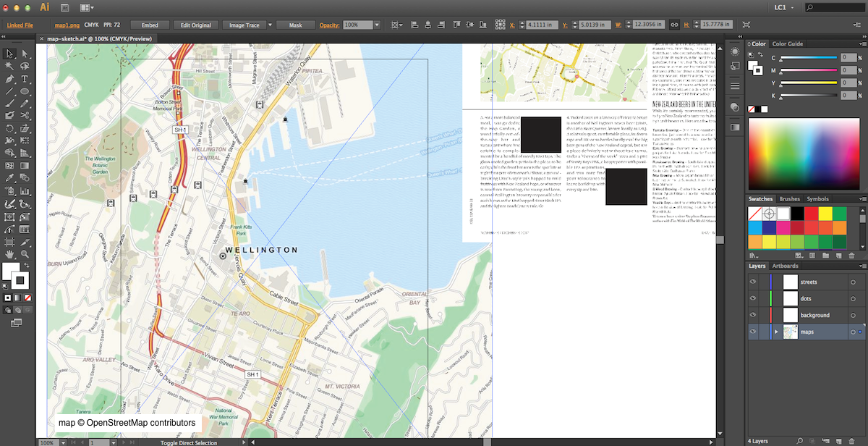The width and height of the screenshot is (868, 446).
Task: Switch to the Brushes tab
Action: tap(789, 199)
